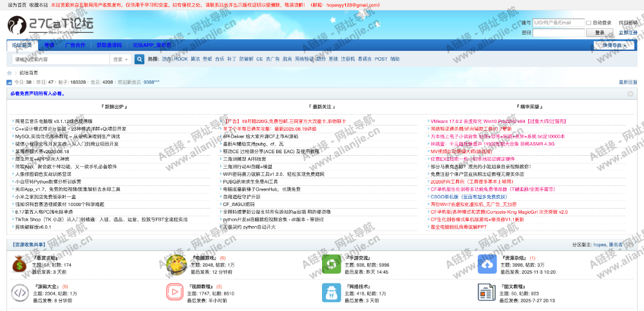The image size is (644, 311).
Task: Click the 登录 button
Action: pyautogui.click(x=600, y=32)
